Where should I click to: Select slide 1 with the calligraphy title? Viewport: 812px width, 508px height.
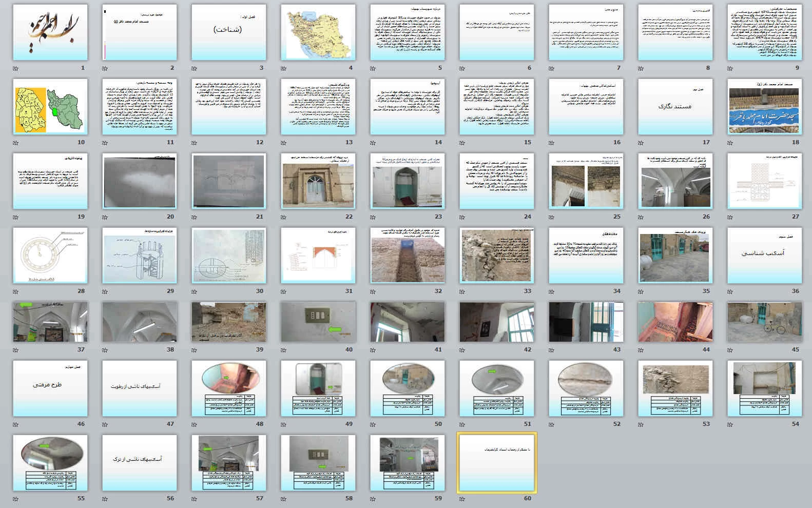tap(50, 32)
